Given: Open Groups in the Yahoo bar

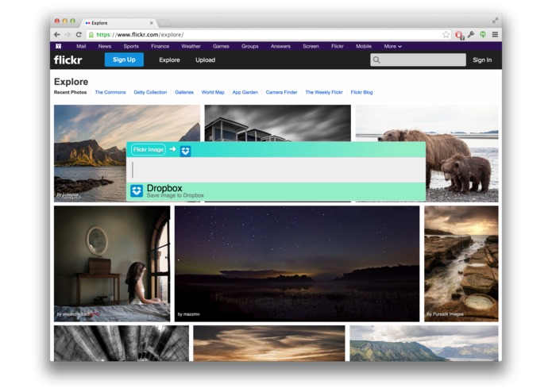Looking at the screenshot, I should pos(250,46).
